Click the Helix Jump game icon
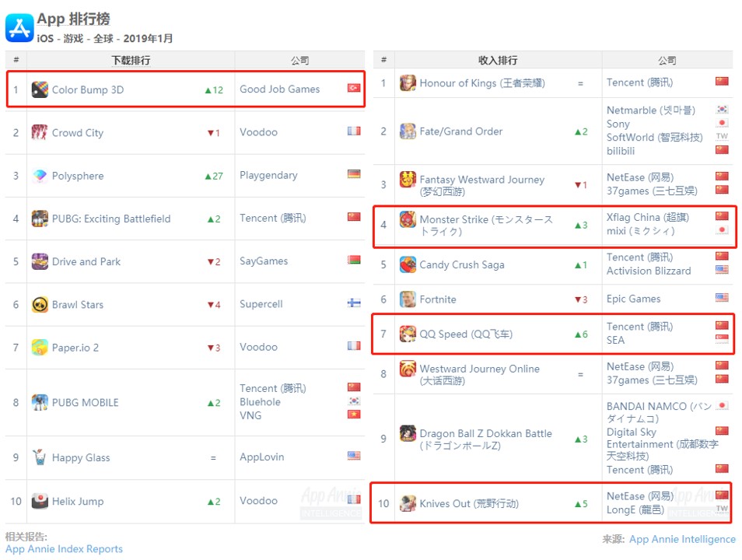This screenshot has height=560, width=742. (40, 502)
